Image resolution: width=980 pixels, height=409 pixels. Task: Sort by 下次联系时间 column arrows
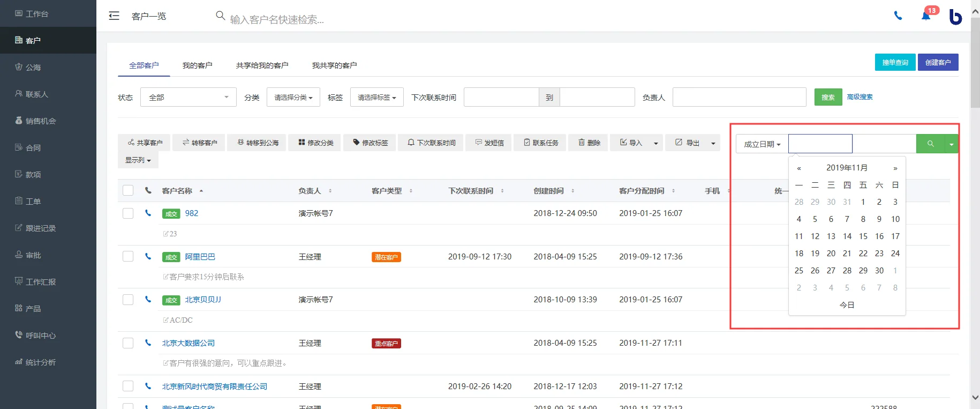(502, 191)
